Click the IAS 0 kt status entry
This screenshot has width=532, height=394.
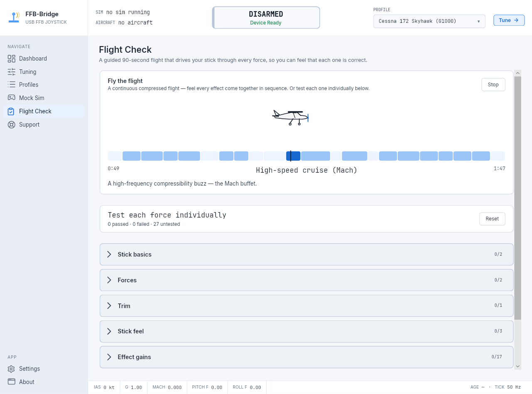tap(104, 387)
